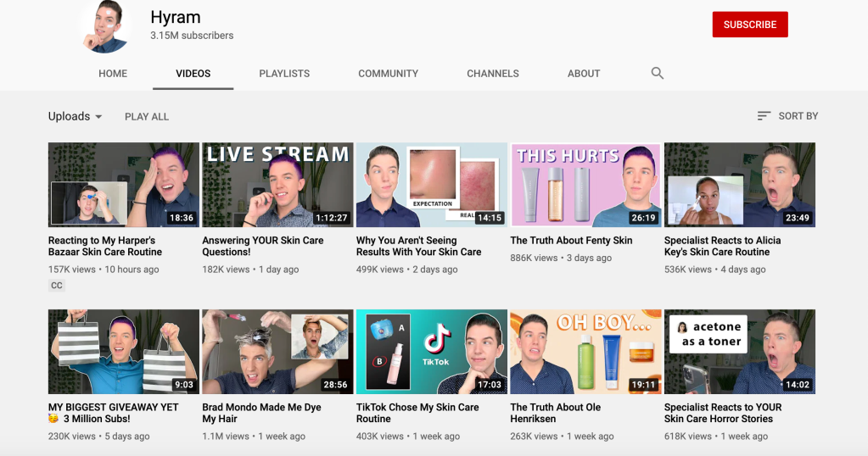Open the Playlists tab

(284, 74)
